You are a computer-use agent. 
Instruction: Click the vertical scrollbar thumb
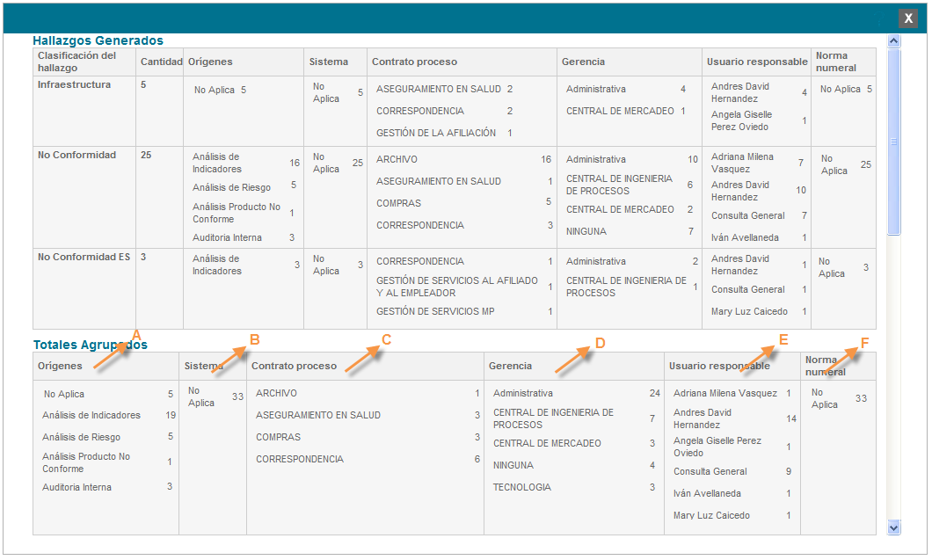tap(894, 141)
